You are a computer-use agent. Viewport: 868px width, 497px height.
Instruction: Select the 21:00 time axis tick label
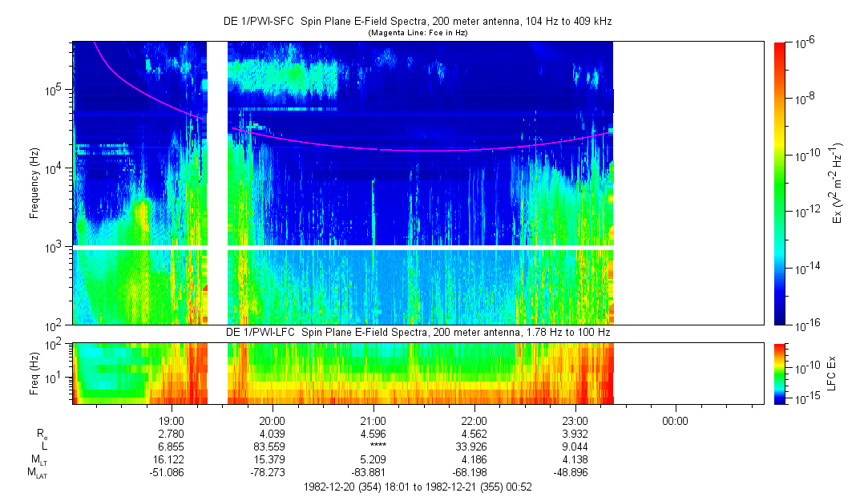coord(373,420)
